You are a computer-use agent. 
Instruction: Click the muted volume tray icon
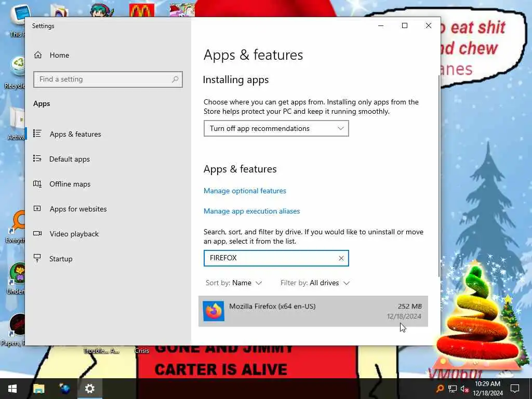coord(464,389)
